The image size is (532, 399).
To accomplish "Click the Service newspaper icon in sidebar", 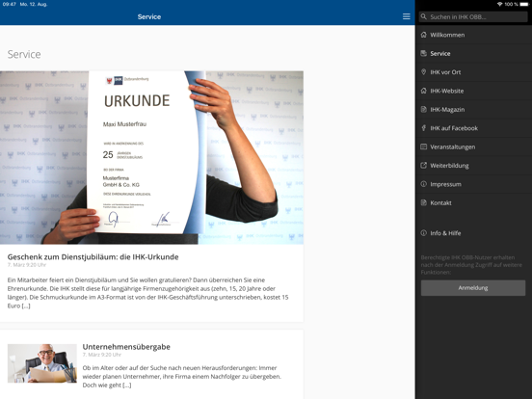I will [x=423, y=53].
